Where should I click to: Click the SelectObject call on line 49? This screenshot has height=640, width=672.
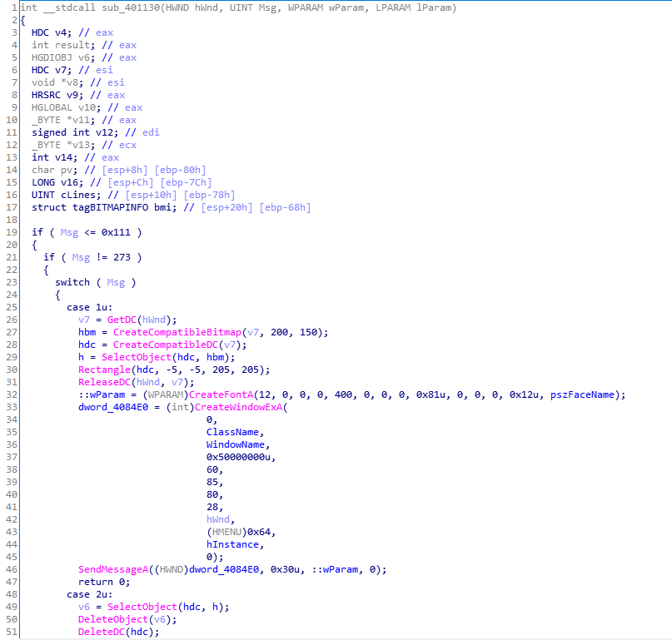click(x=142, y=607)
